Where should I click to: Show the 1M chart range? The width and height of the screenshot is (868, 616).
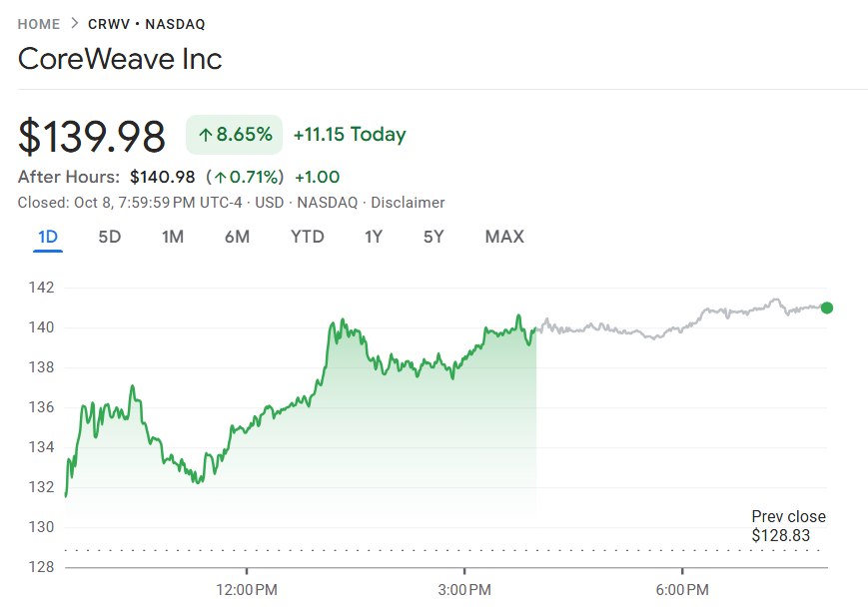(173, 237)
